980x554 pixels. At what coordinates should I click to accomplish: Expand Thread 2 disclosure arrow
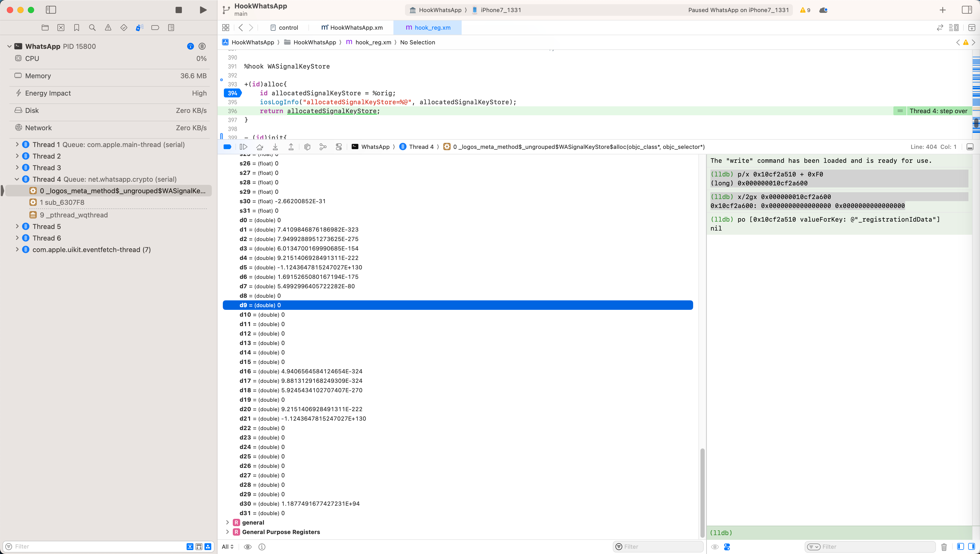(x=17, y=156)
